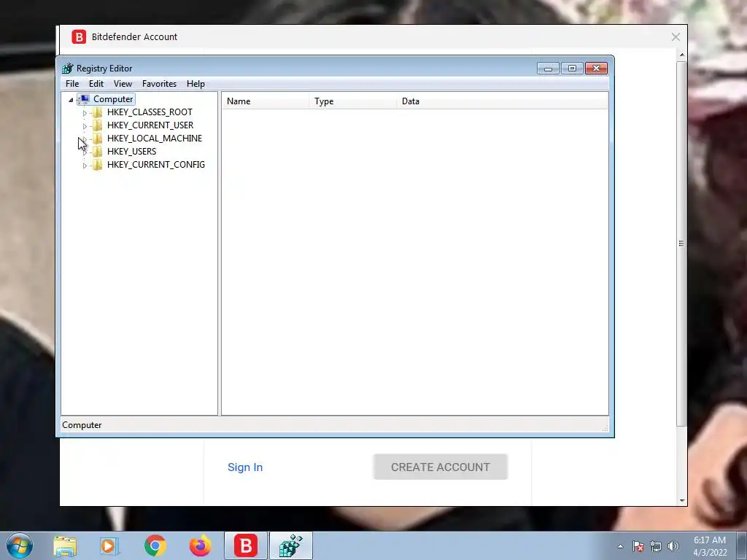Launch Google Chrome from the taskbar
Screen dimensions: 747x560
pos(155,545)
